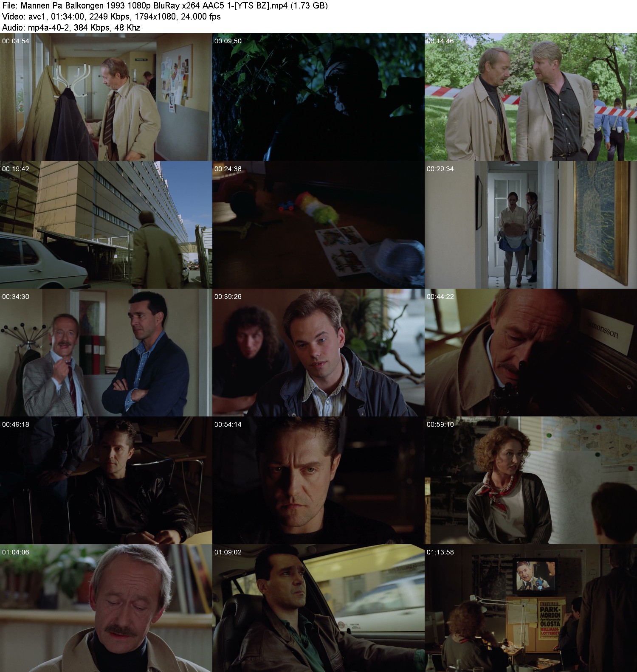Open the two-men office frame at 00:34:30
637x672 pixels.
tap(106, 352)
